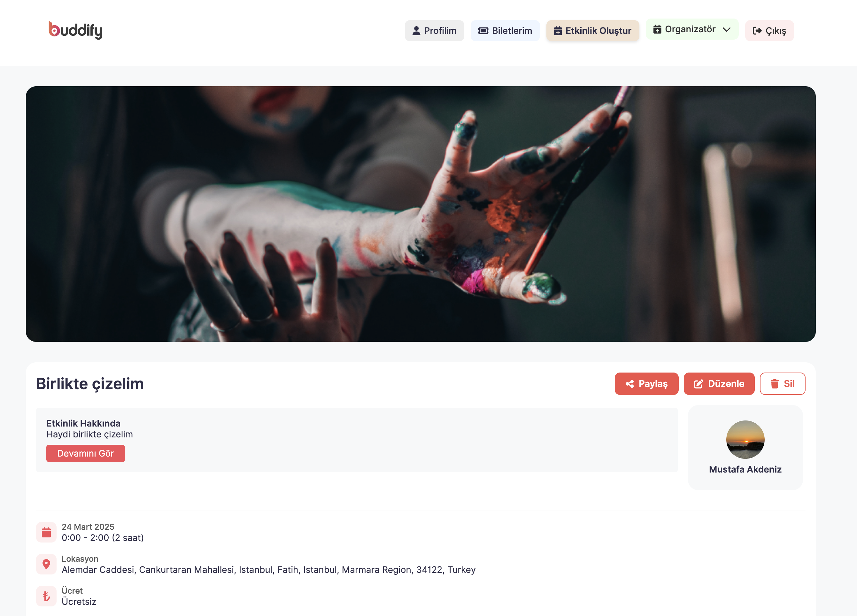
Task: Open the Biletlerim menu item
Action: 505,31
